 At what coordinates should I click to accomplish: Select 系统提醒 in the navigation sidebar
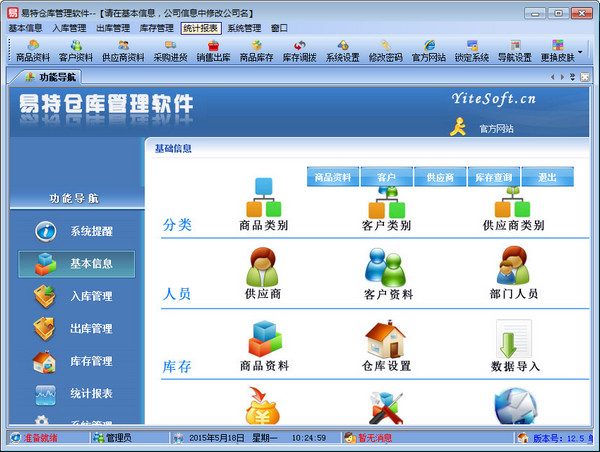78,231
